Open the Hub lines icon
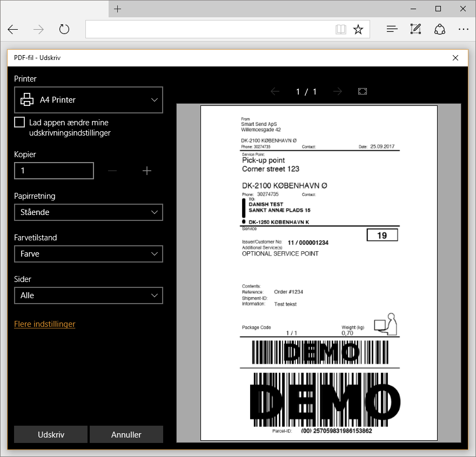The image size is (476, 457). 392,29
